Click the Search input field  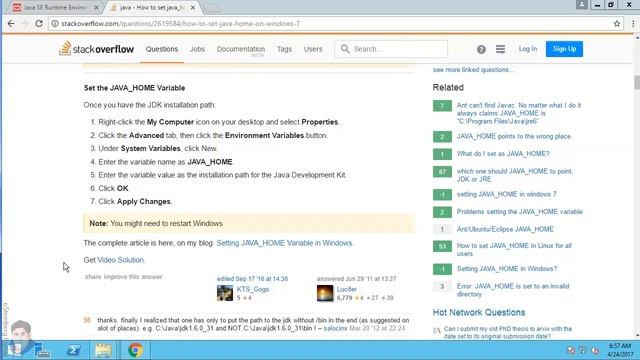(391, 49)
